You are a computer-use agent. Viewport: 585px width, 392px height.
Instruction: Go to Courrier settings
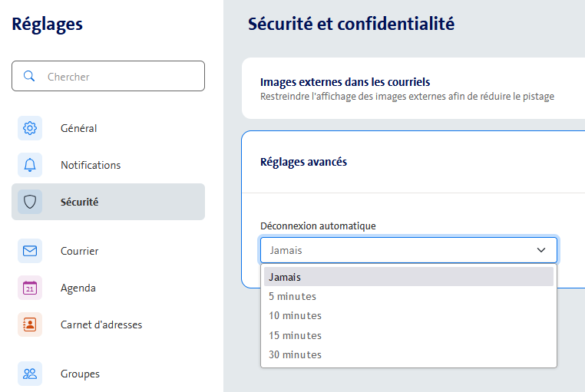click(x=80, y=251)
